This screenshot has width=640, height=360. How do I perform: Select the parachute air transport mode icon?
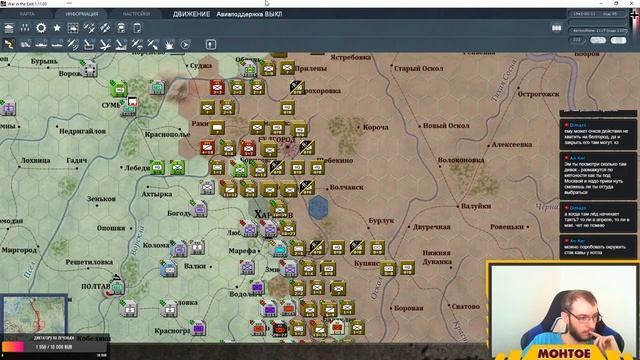pyautogui.click(x=137, y=44)
